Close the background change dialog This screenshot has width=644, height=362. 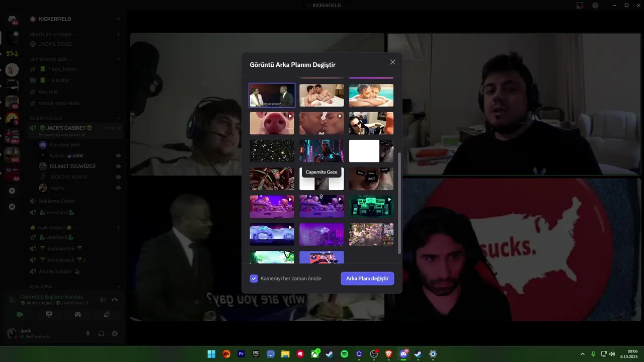click(392, 62)
